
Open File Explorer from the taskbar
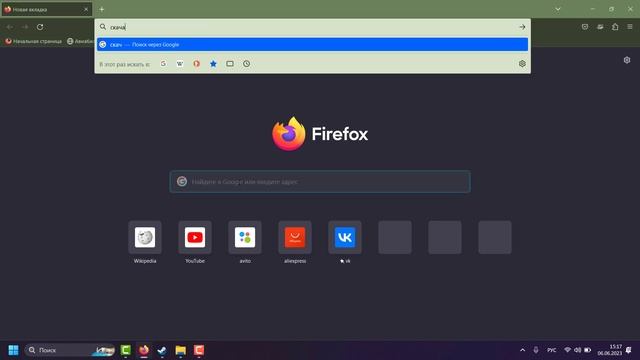click(x=180, y=350)
